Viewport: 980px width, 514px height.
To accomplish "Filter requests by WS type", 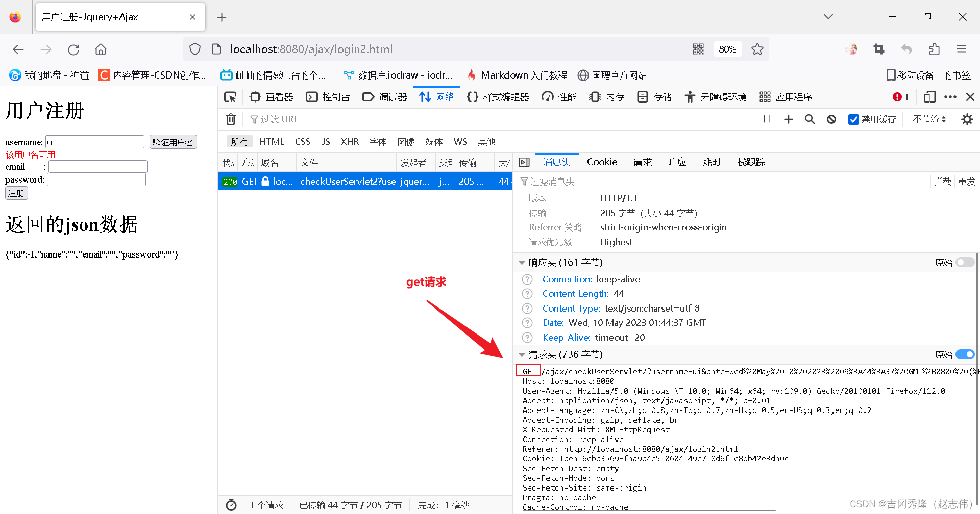I will pos(460,142).
